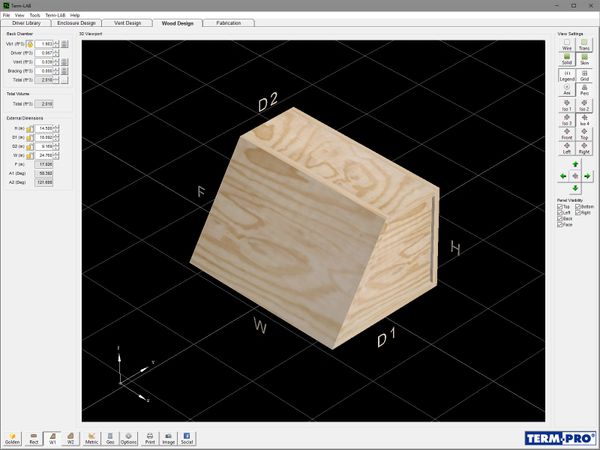Click the H dimension spinner arrows
Viewport: 600px width, 450px height.
56,128
